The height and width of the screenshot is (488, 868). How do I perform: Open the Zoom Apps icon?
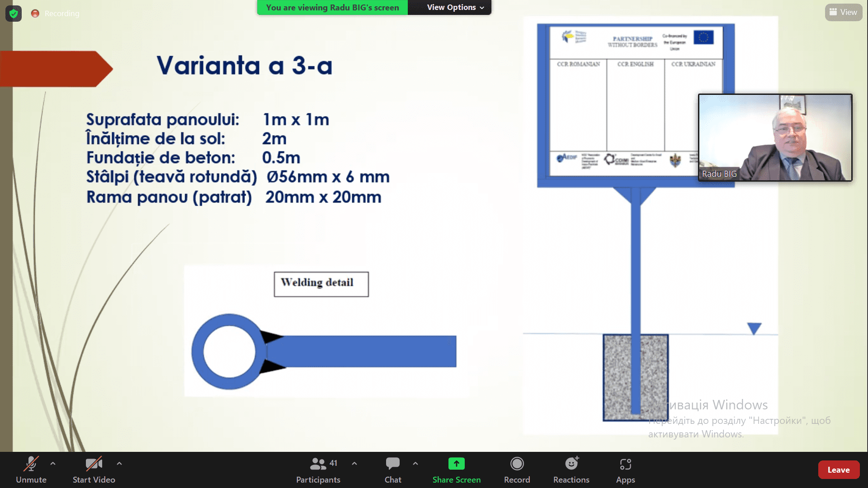click(625, 464)
